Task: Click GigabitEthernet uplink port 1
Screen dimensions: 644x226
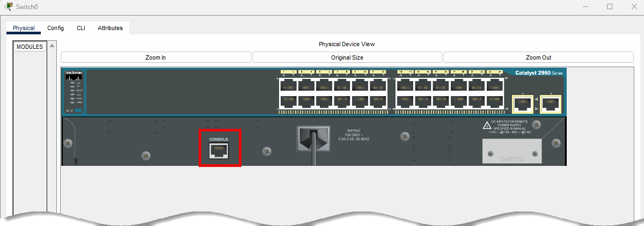Action: (523, 104)
